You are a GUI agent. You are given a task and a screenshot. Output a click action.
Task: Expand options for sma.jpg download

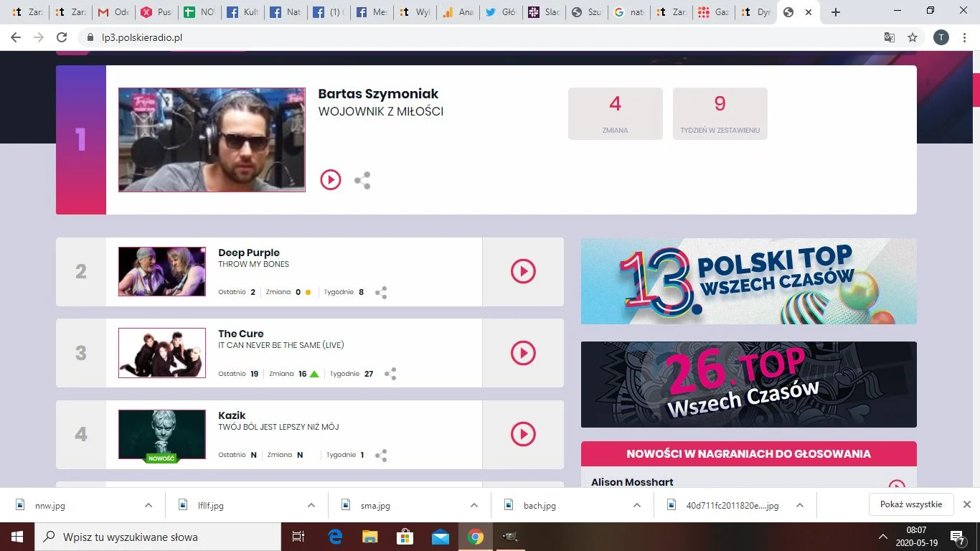[x=474, y=505]
